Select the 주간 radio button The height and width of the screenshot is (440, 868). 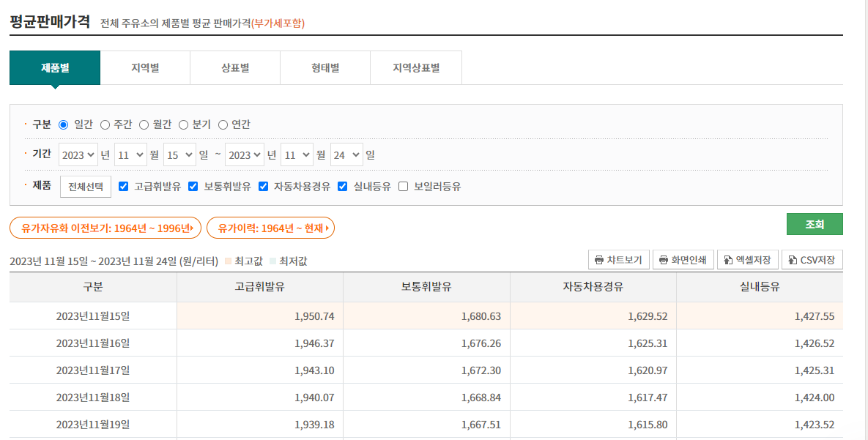105,125
